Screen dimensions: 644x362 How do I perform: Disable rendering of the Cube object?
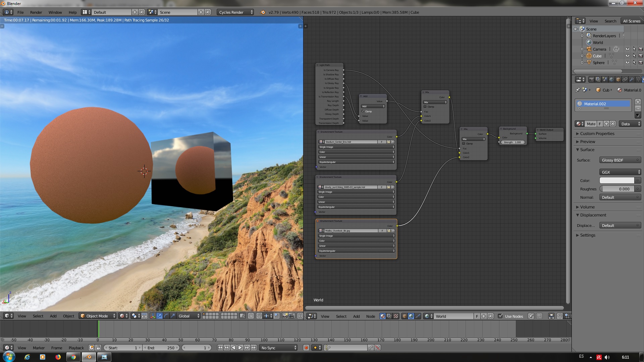(x=640, y=56)
